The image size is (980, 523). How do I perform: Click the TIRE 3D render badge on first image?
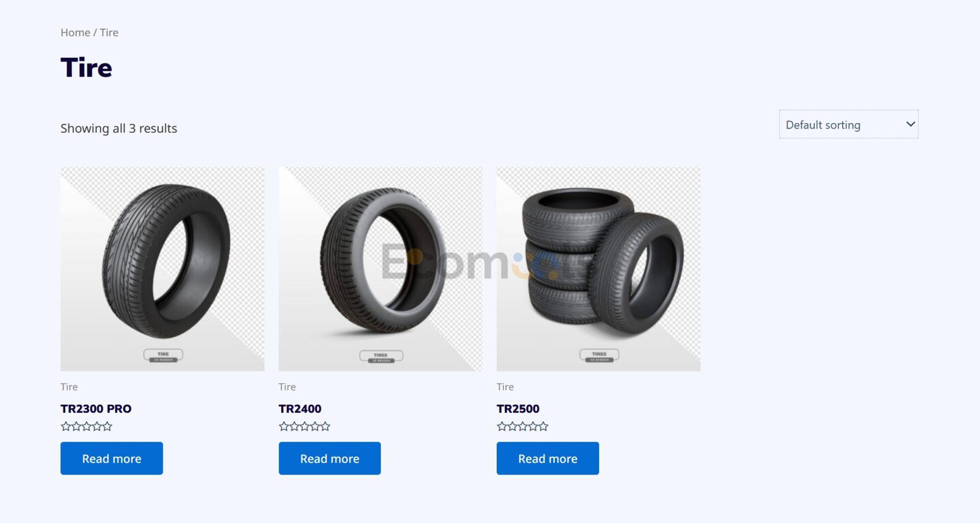(163, 356)
